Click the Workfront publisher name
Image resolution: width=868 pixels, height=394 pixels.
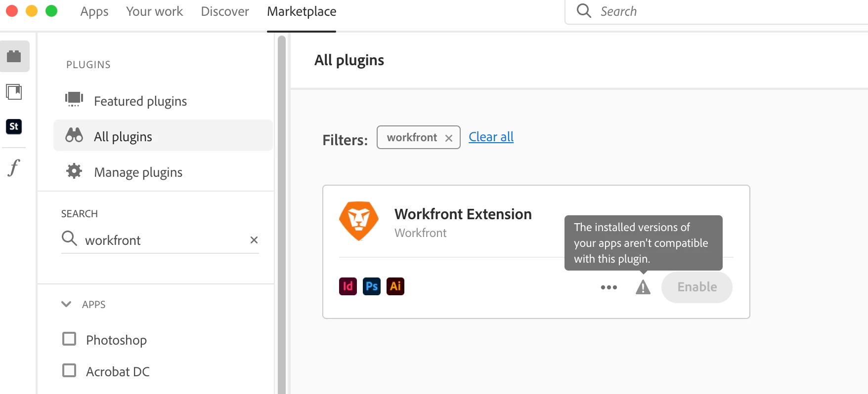pos(421,233)
